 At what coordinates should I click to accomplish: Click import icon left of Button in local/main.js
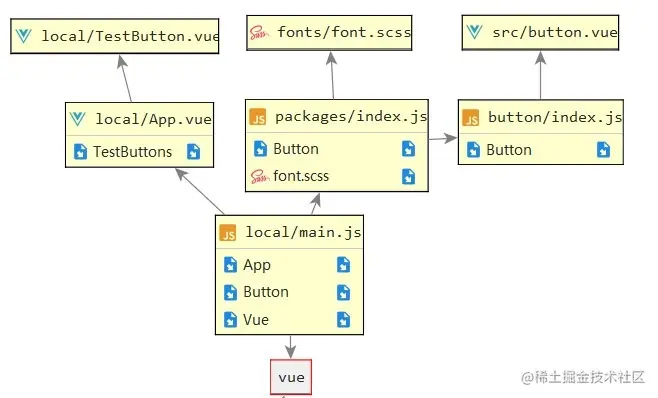pyautogui.click(x=230, y=293)
